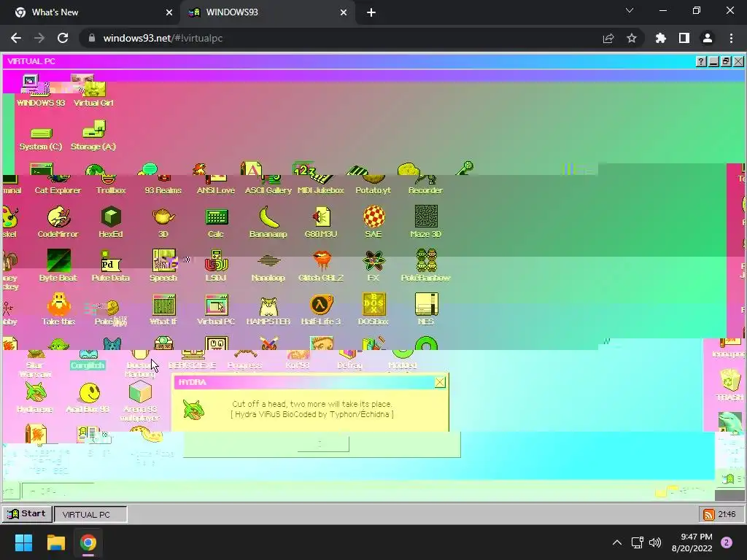Screen dimensions: 747x560
Task: Open the PokéRainbow icon
Action: pyautogui.click(x=425, y=265)
